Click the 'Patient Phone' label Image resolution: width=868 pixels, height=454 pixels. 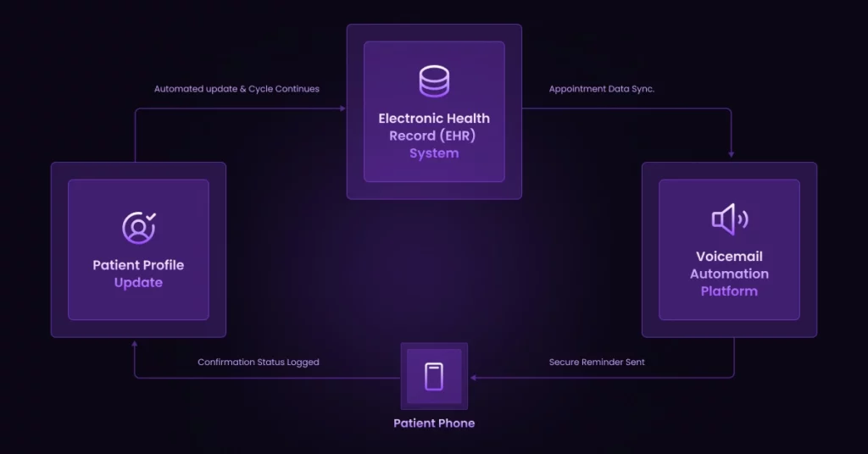(434, 423)
